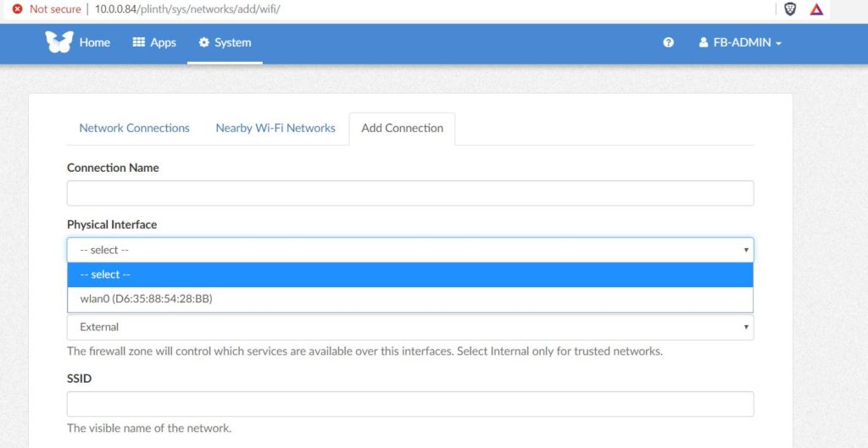Click the System gear icon
This screenshot has width=868, height=448.
(203, 42)
